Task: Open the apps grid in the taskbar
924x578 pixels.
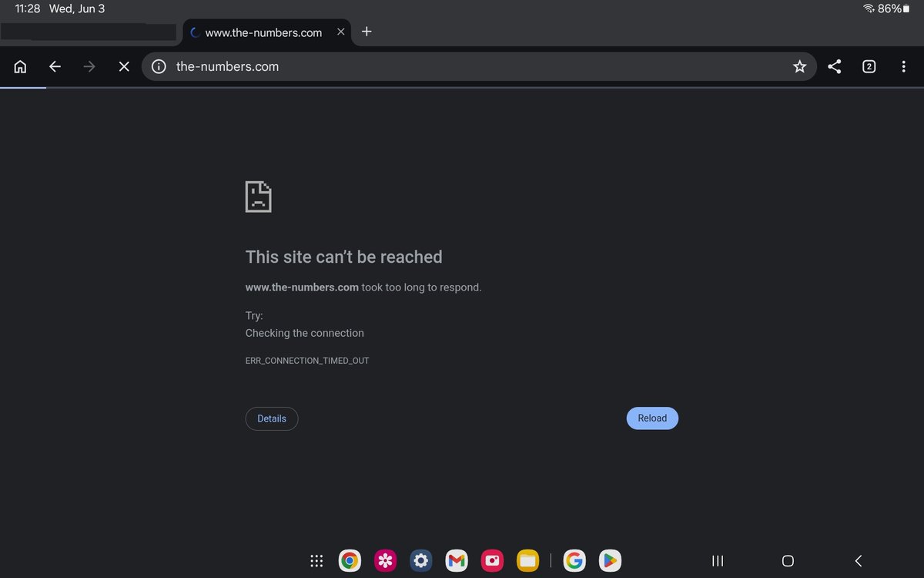Action: (316, 561)
